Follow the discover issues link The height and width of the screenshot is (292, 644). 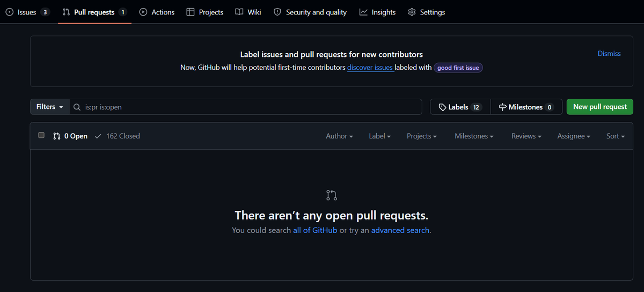coord(370,68)
